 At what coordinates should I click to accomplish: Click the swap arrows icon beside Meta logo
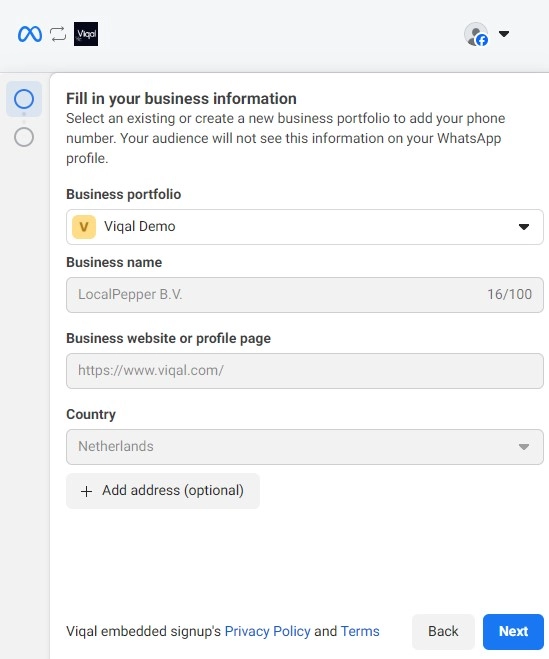[58, 34]
